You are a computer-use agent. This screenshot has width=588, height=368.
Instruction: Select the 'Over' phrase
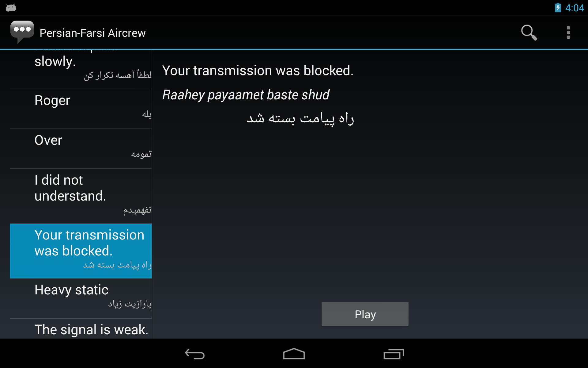81,149
